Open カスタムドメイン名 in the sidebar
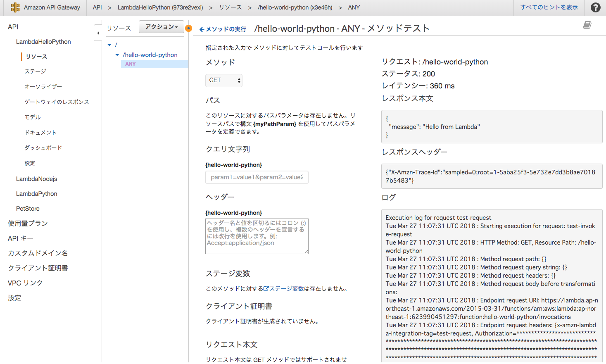Viewport: 606px width, 364px height. click(38, 253)
